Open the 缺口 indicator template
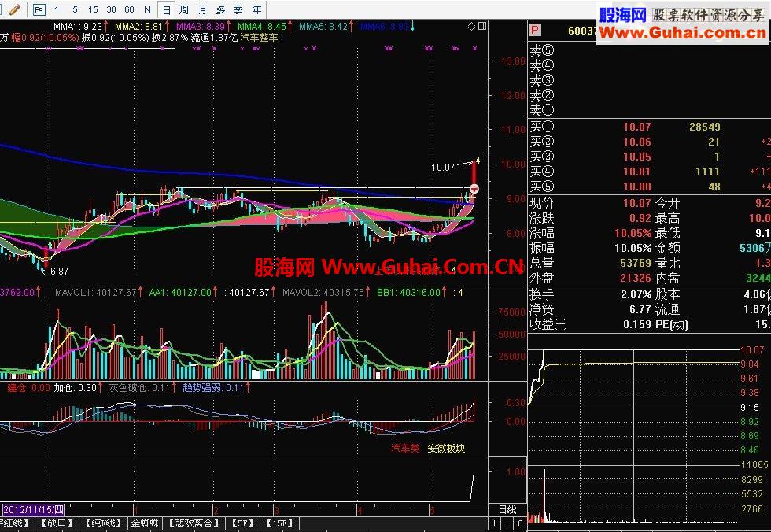771x532 pixels. 57,523
